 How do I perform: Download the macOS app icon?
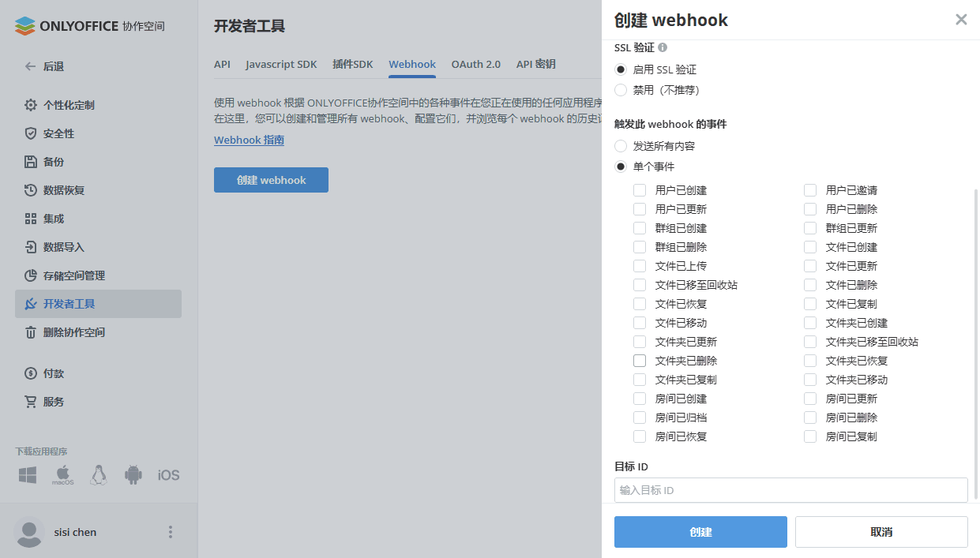tap(63, 475)
